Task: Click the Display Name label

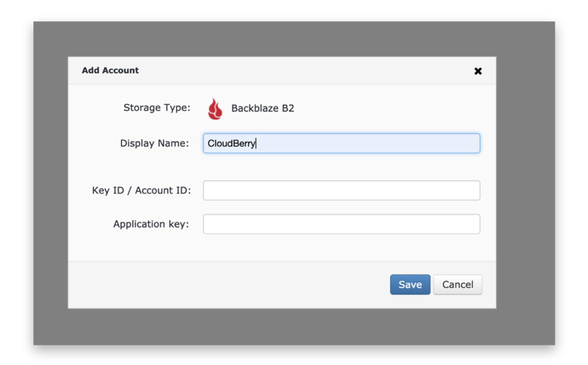Action: point(154,143)
